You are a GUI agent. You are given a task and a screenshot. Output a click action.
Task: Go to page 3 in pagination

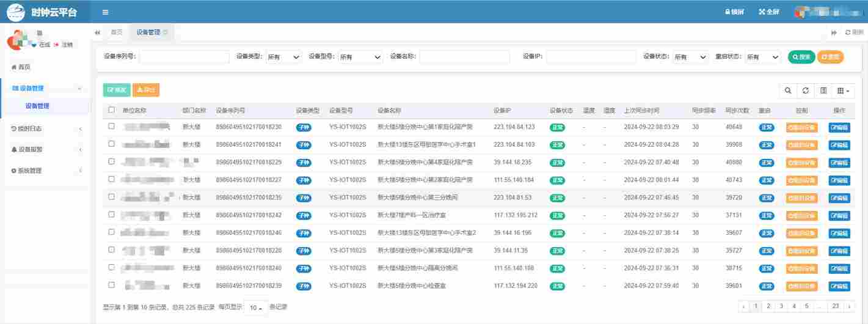pos(781,306)
